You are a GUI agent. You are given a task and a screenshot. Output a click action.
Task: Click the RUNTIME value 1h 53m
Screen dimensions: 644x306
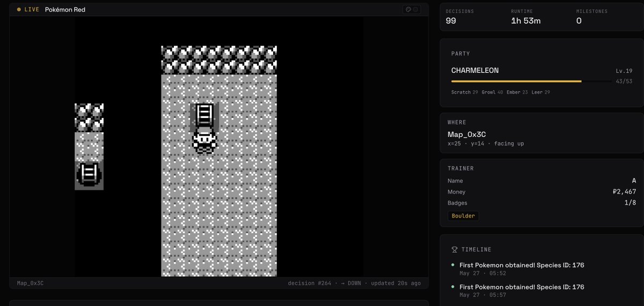pos(526,21)
